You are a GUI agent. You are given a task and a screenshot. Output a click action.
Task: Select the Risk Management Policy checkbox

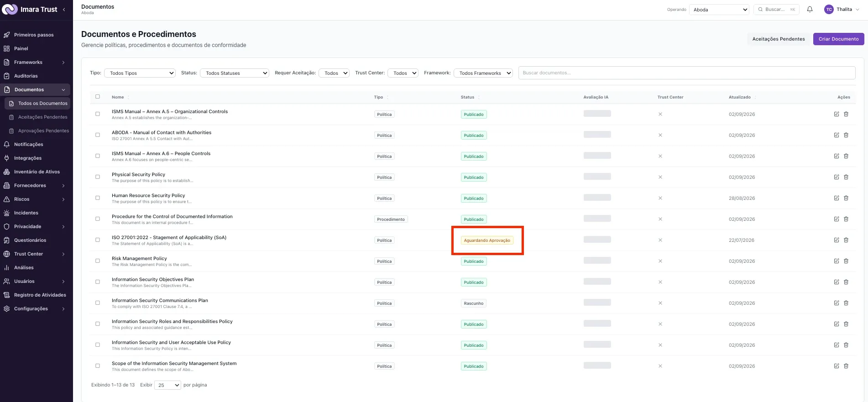[x=98, y=261]
